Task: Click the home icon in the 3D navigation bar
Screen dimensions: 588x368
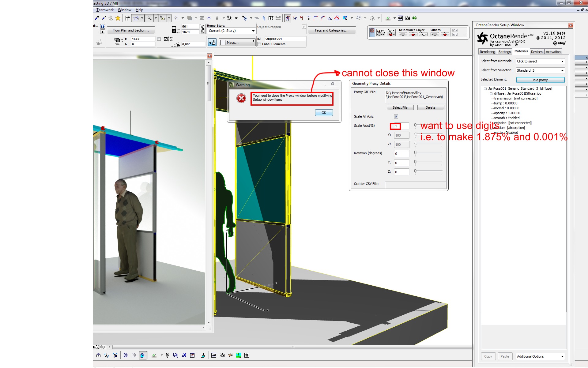Action: [x=98, y=355]
